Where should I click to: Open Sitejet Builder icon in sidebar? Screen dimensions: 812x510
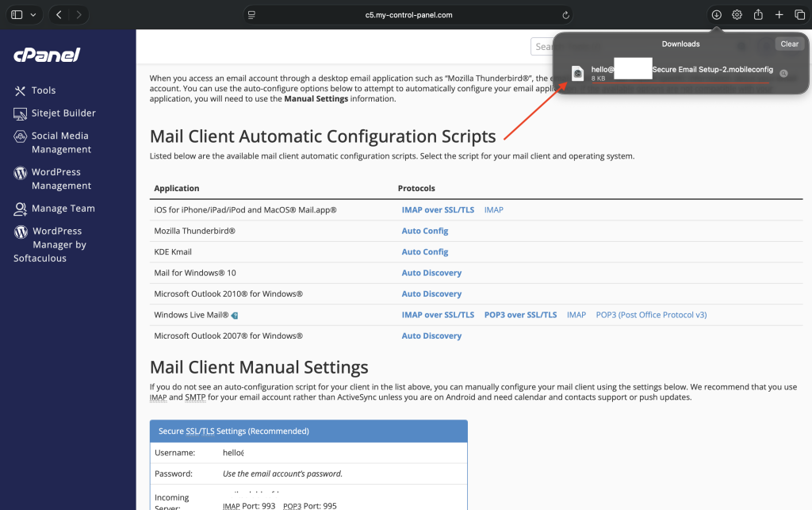coord(20,113)
